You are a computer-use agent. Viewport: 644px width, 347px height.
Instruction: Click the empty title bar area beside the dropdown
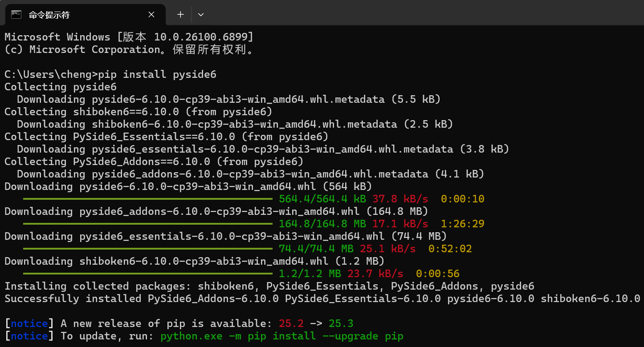click(x=423, y=13)
